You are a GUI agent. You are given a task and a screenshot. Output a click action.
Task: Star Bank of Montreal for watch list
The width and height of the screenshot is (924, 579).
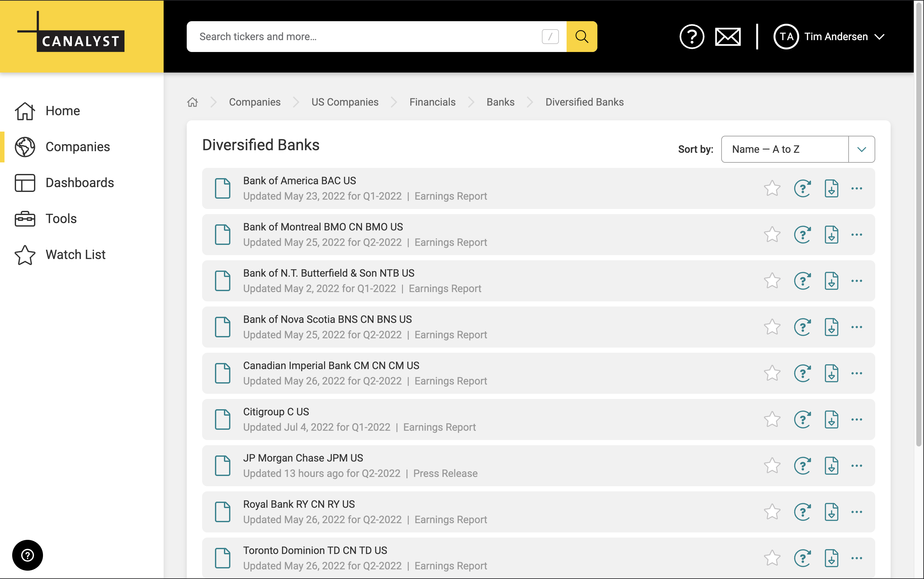(772, 234)
